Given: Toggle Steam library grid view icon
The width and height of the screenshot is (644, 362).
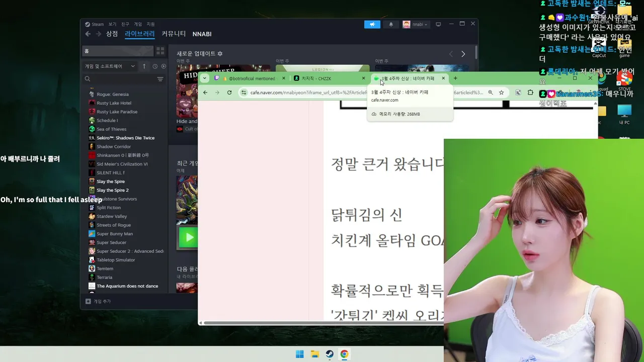Looking at the screenshot, I should tap(160, 51).
